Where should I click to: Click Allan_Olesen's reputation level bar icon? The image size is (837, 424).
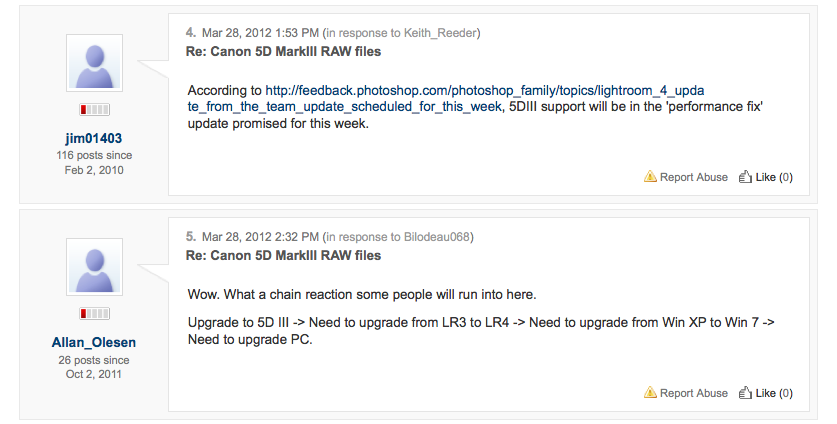(x=94, y=313)
